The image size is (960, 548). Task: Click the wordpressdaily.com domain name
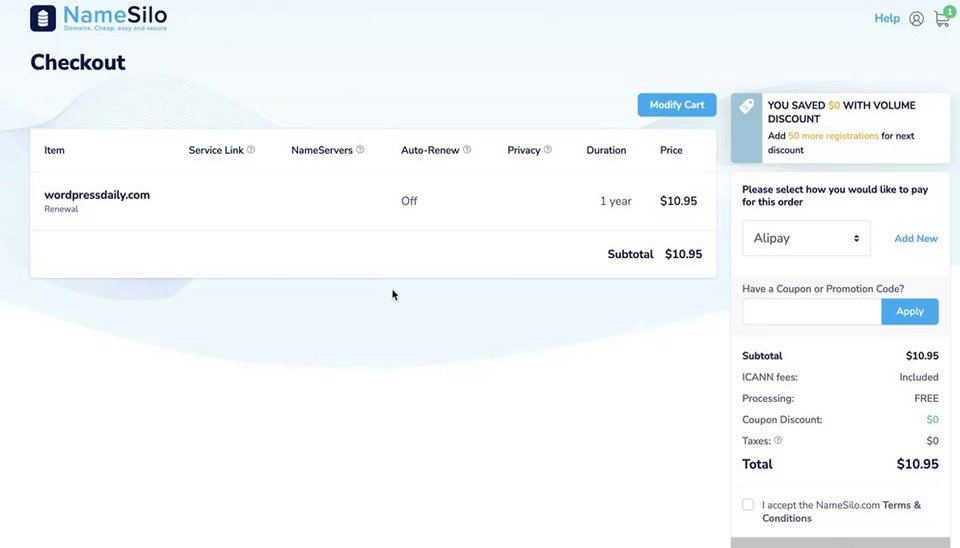click(97, 195)
